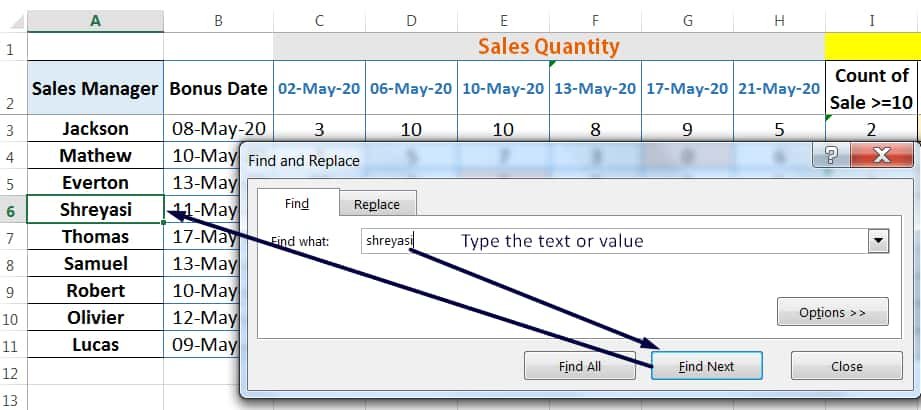Select the Shreyasi cell

tap(95, 210)
